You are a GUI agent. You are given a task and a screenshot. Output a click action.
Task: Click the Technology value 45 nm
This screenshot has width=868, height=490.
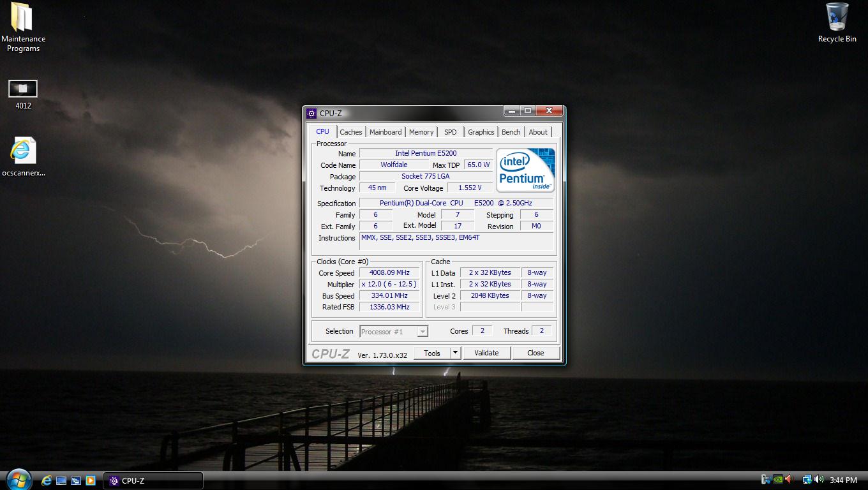377,188
